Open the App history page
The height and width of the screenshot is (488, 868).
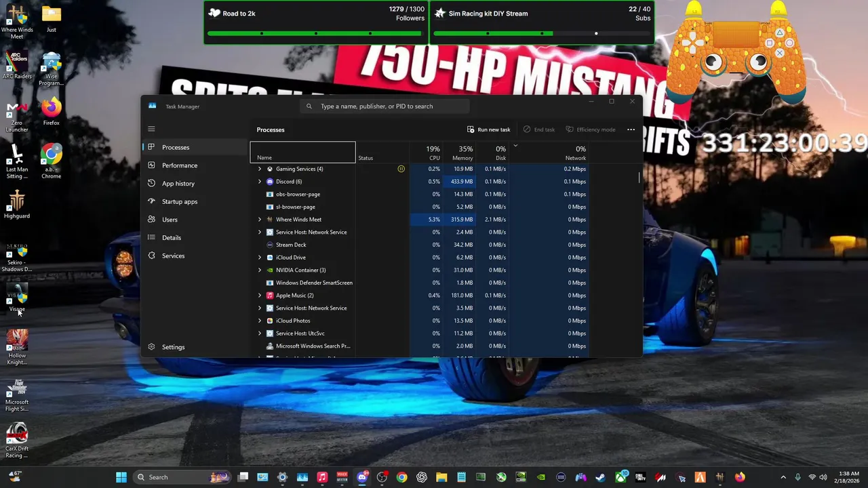pyautogui.click(x=195, y=184)
